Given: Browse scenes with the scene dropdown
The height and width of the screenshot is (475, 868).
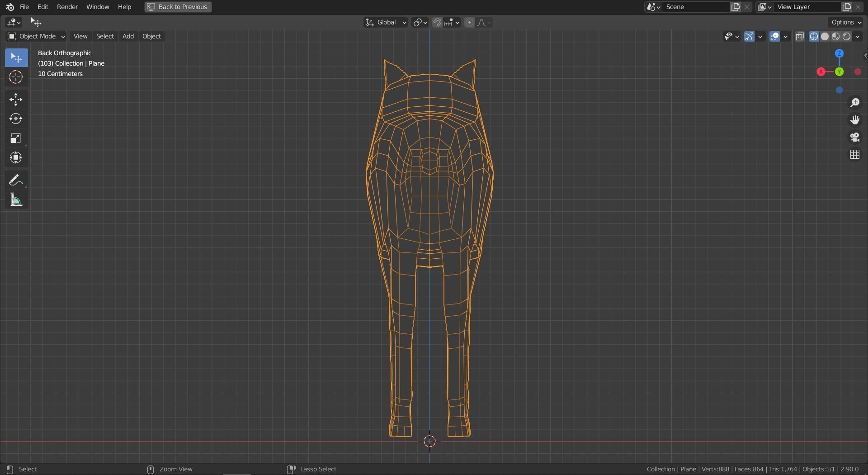Looking at the screenshot, I should click(653, 7).
